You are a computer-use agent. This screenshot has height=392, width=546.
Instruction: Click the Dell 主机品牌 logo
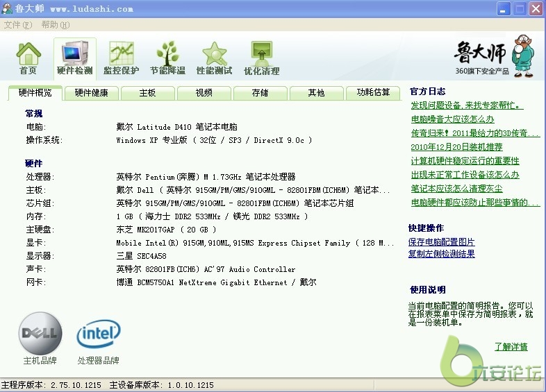pyautogui.click(x=40, y=332)
